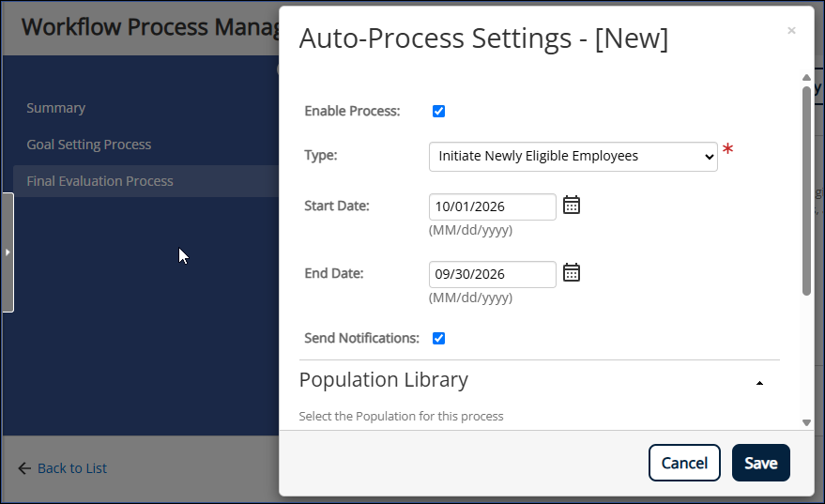The width and height of the screenshot is (825, 504).
Task: Click the dialog scrollbar up arrow
Action: (806, 77)
